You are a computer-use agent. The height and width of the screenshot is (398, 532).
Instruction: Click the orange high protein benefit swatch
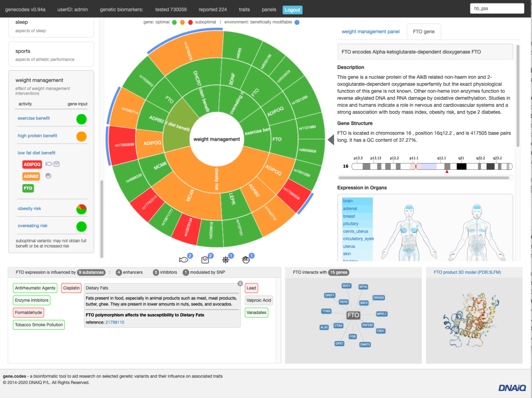[81, 136]
